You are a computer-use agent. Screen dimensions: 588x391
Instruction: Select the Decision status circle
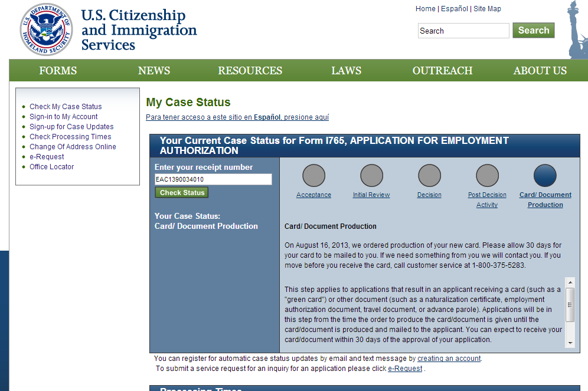click(x=429, y=175)
